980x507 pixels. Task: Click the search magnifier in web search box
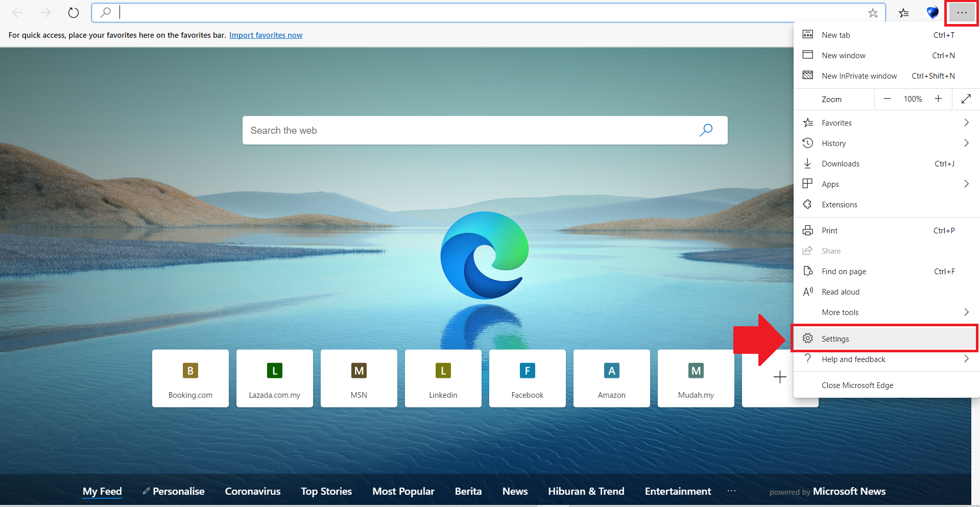click(706, 130)
